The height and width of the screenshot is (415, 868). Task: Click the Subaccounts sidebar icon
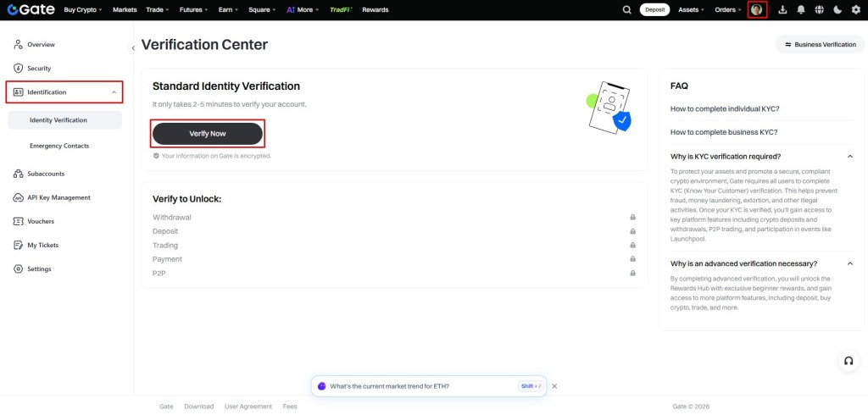point(18,174)
